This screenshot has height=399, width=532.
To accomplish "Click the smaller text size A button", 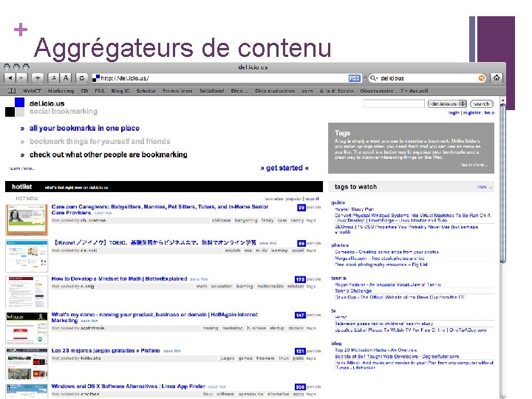I will (x=54, y=78).
